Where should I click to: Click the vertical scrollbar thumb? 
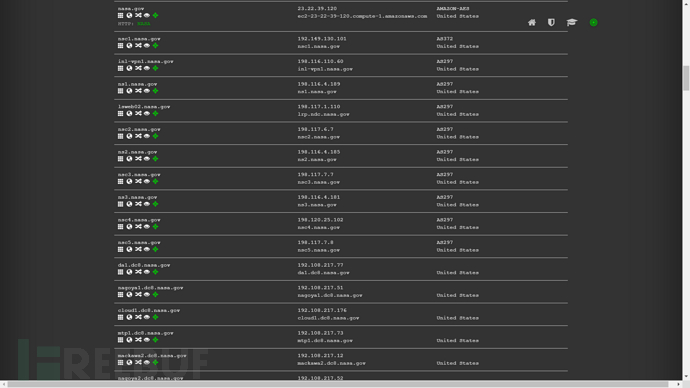point(686,78)
